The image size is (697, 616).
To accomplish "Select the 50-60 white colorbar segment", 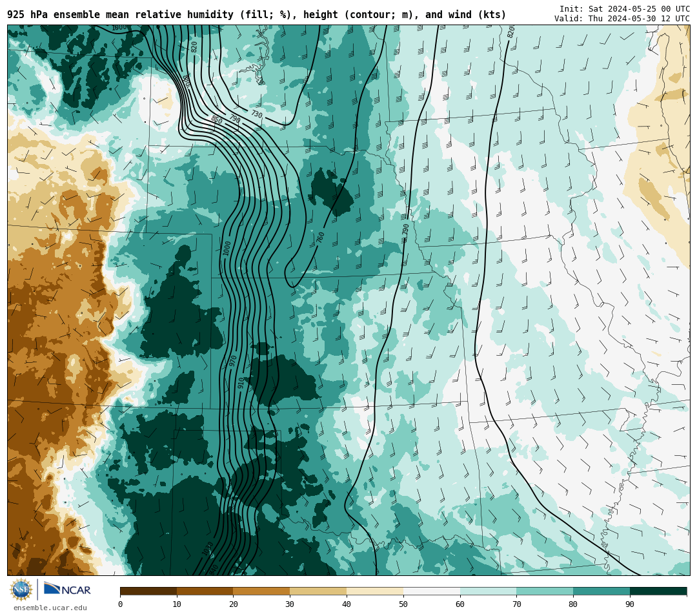I will 432,591.
